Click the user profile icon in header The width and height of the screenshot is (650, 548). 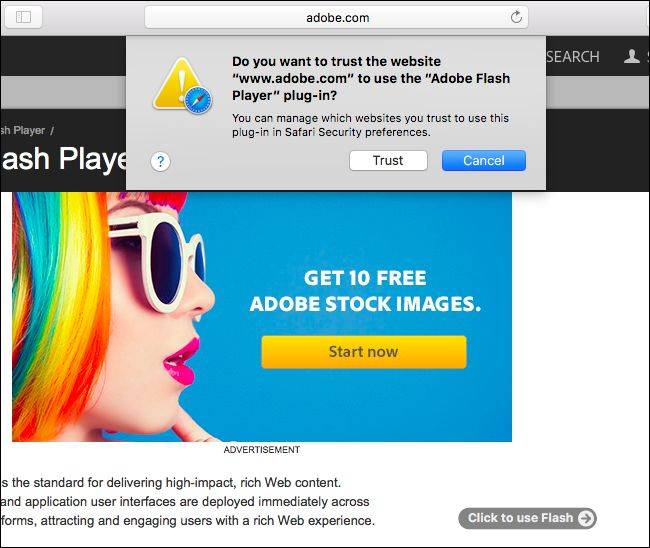point(631,56)
